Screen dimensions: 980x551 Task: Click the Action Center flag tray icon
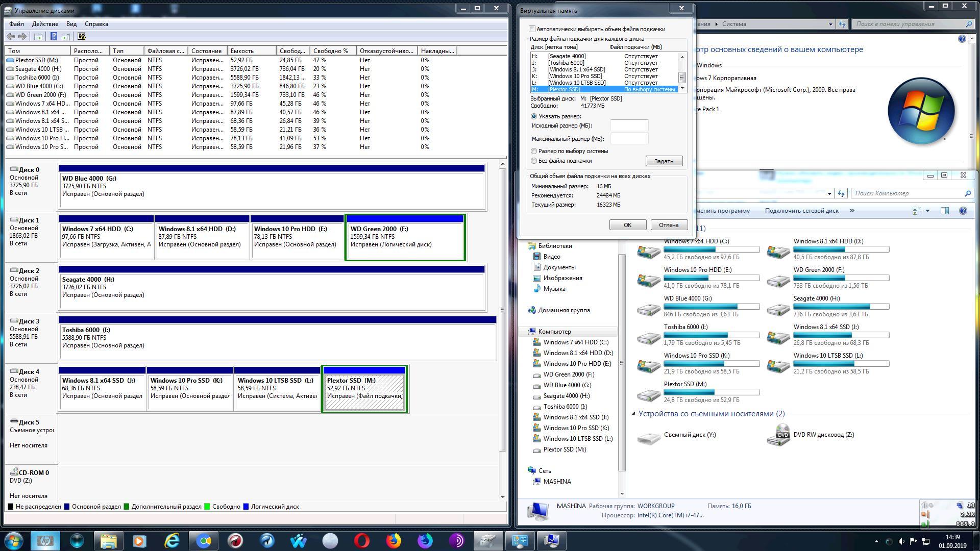click(x=914, y=541)
